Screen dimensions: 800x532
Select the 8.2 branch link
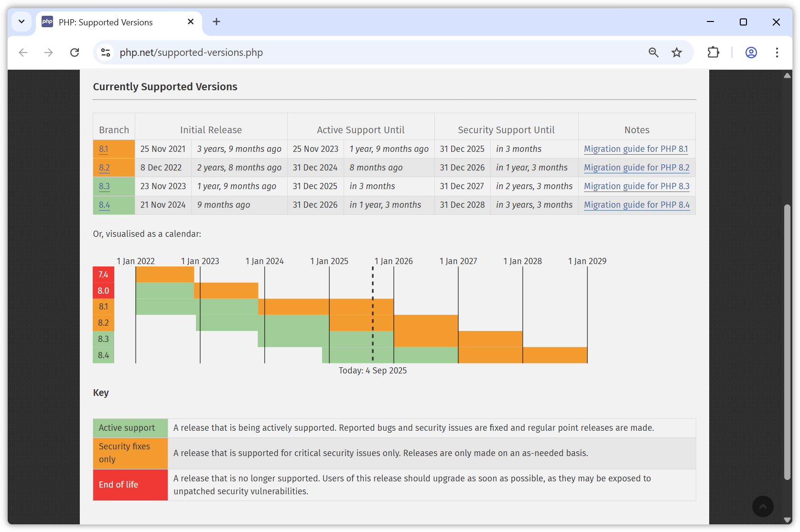tap(104, 168)
